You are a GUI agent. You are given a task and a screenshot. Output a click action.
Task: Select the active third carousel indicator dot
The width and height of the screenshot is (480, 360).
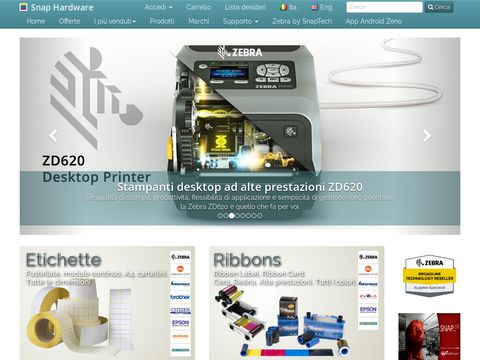coord(232,216)
